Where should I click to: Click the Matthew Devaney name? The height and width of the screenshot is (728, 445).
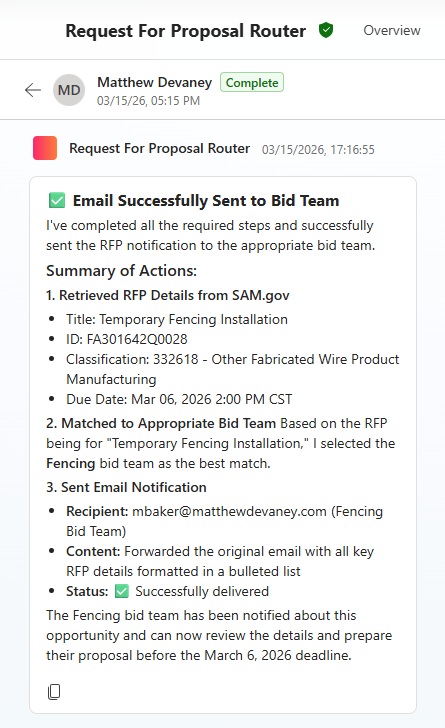[x=155, y=82]
